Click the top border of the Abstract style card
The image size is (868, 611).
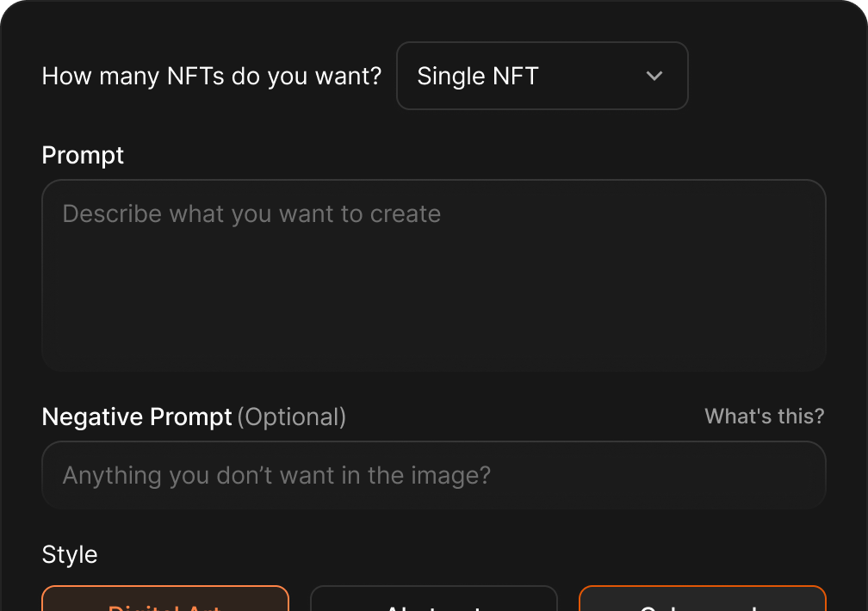[433, 587]
